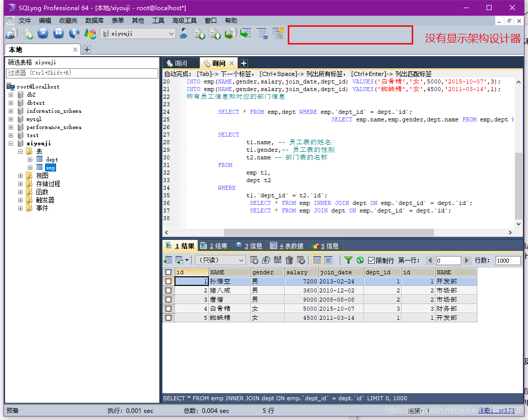Image resolution: width=528 pixels, height=420 pixels.
Task: Collapse the xiyouji database node
Action: (x=11, y=143)
